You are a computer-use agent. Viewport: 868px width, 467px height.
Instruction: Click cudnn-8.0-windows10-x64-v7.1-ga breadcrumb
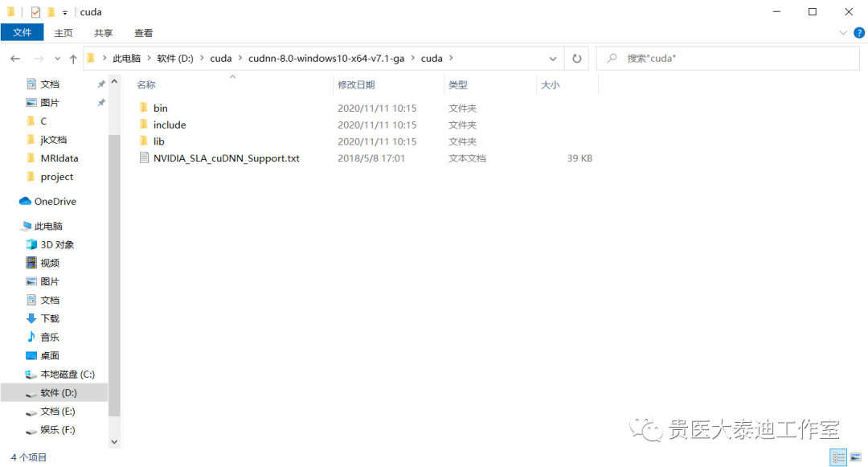[326, 58]
